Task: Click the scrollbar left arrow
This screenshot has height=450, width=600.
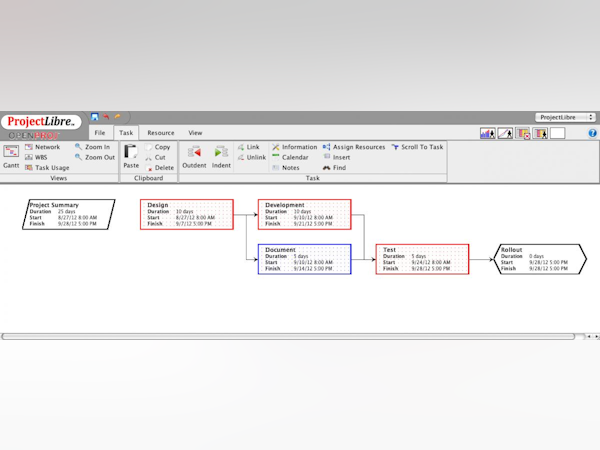Action: click(589, 336)
